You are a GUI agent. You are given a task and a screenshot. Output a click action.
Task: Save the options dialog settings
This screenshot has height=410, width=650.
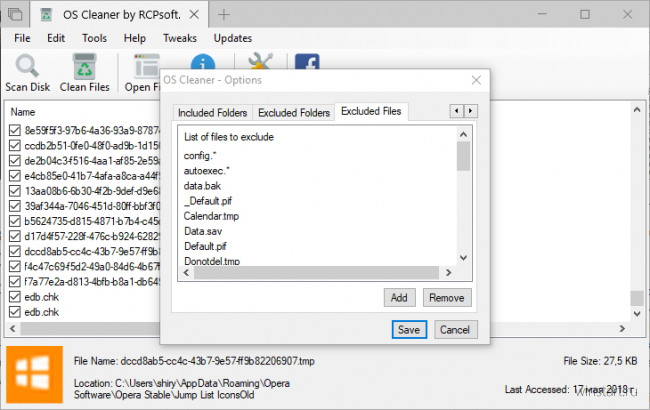coord(409,330)
